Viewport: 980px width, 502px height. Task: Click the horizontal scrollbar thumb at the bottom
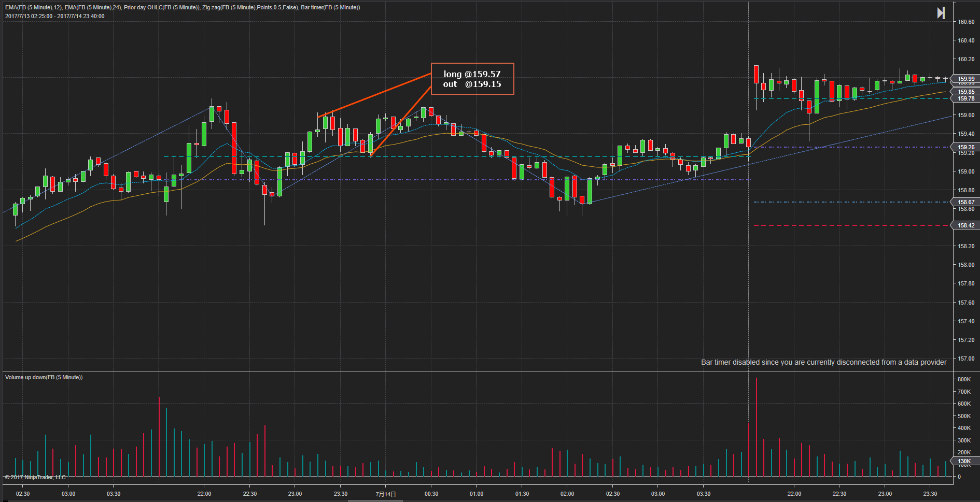tap(375, 500)
